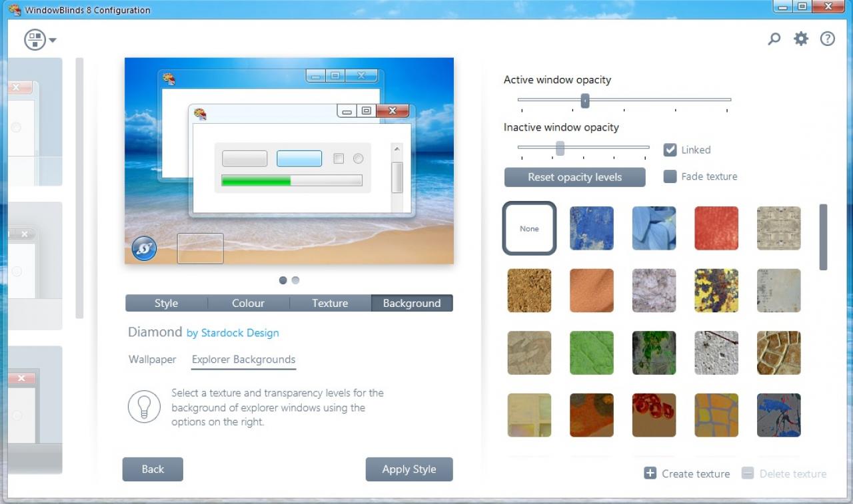Switch to the Texture tab
This screenshot has height=504, width=853.
[x=331, y=303]
